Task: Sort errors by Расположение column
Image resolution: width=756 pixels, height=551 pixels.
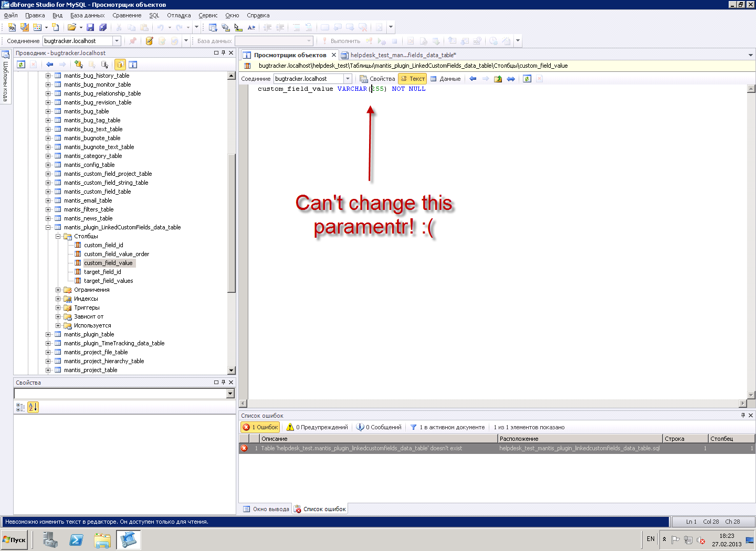Action: pos(580,439)
